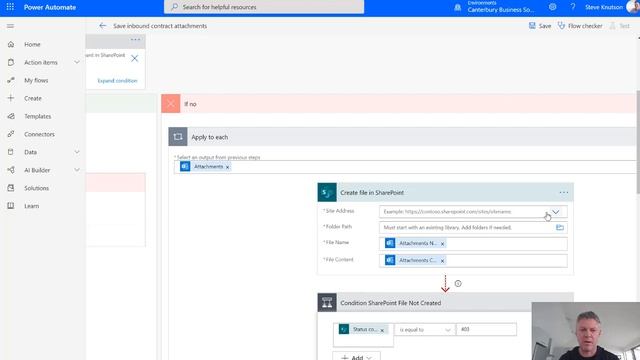The image size is (640, 360).
Task: Click the Solutions icon in sidebar
Action: click(x=11, y=188)
